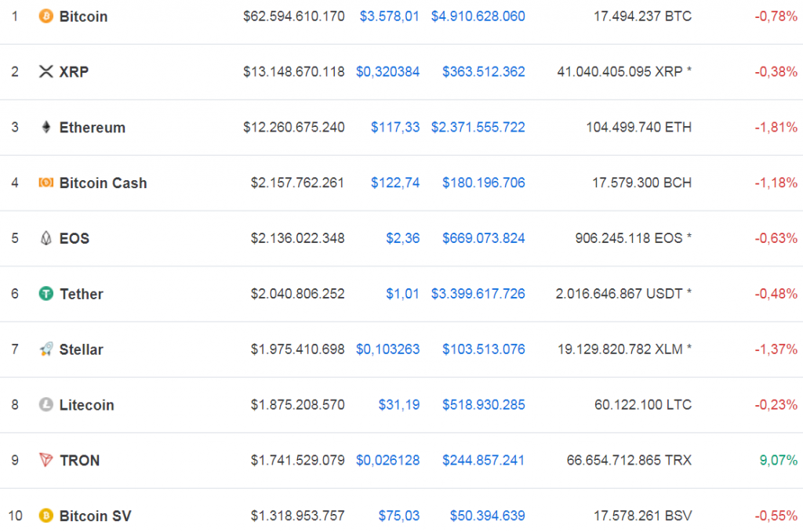Click Bitcoin price $3.578,01
The image size is (803, 532).
tap(389, 16)
